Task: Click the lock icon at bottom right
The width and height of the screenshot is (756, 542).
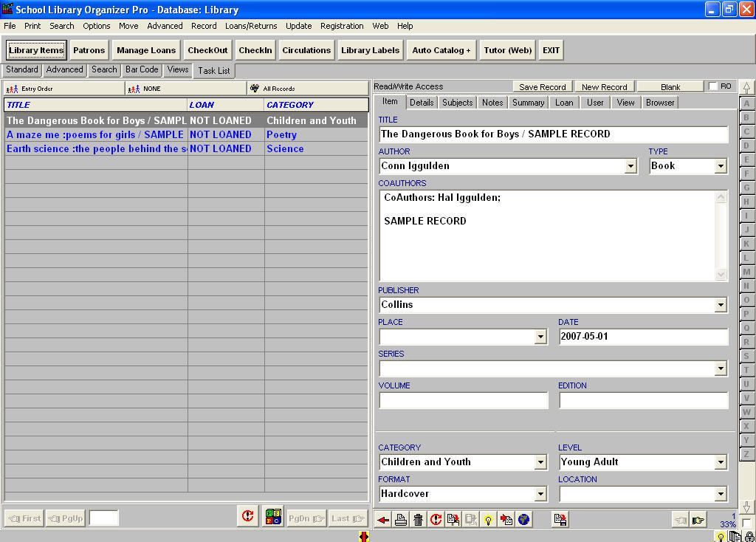Action: pyautogui.click(x=750, y=536)
